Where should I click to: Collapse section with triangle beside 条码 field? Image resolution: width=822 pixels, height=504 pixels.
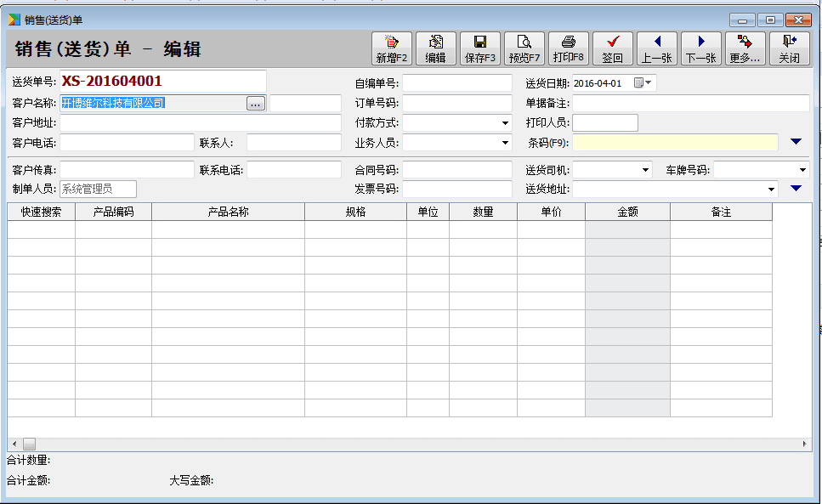796,142
